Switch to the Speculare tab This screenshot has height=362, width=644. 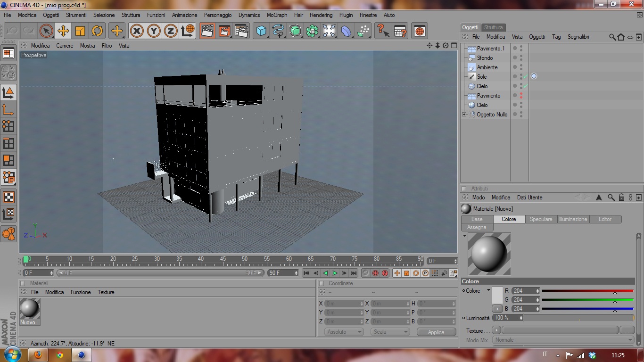point(541,219)
